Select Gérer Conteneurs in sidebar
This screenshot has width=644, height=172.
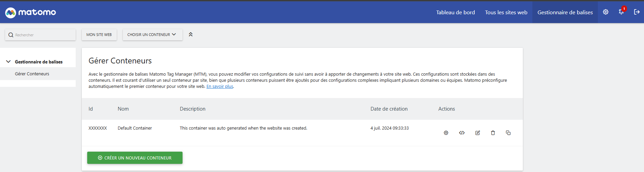32,74
